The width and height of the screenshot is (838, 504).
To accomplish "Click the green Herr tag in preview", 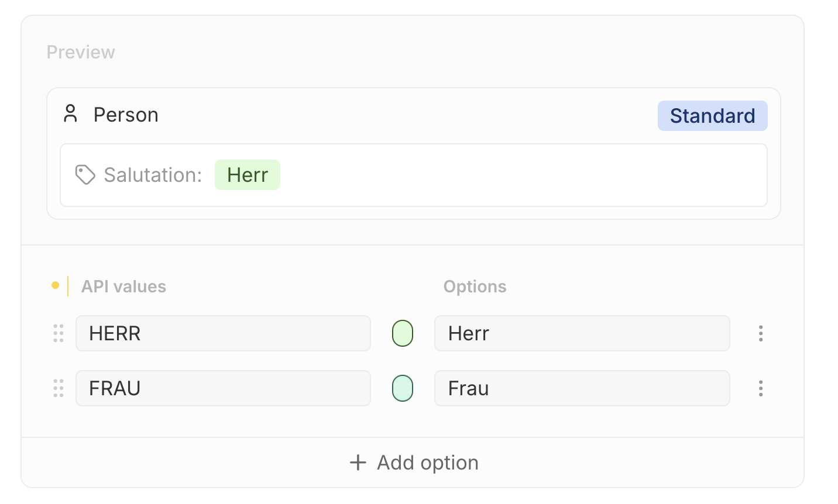I will pyautogui.click(x=248, y=175).
